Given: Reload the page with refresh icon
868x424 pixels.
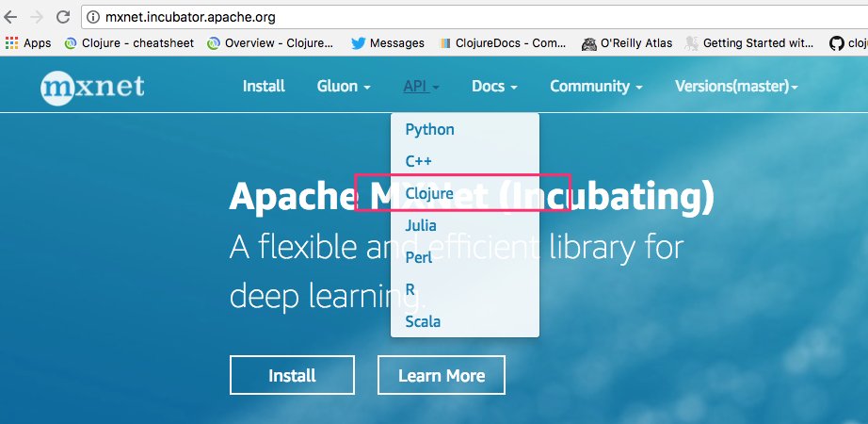Looking at the screenshot, I should (63, 17).
